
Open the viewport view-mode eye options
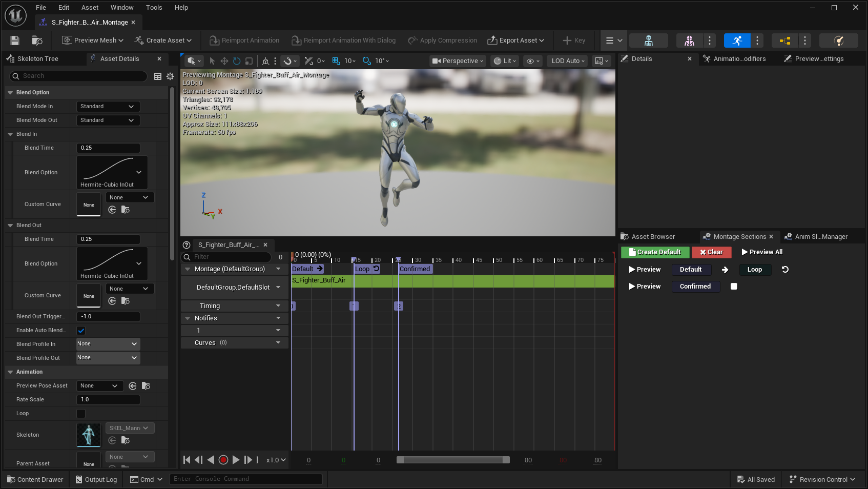(533, 61)
